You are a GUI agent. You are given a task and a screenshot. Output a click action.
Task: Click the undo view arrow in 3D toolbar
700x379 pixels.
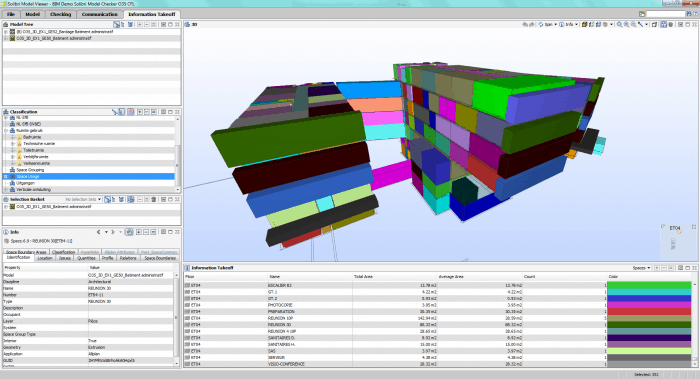[525, 25]
